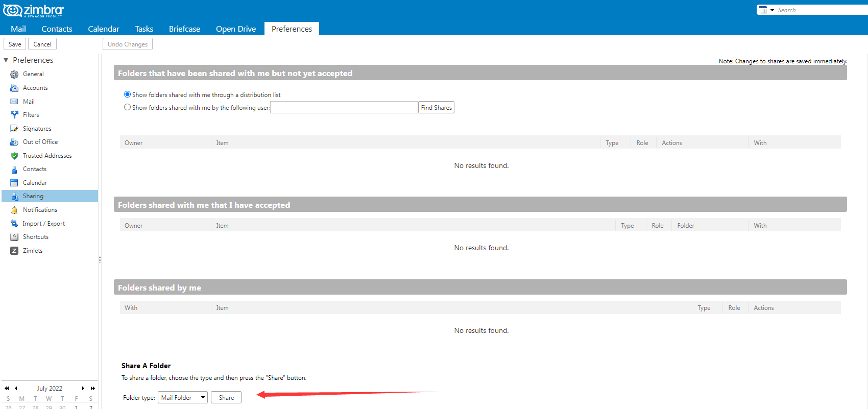Click the Import / Export arrows icon
Image resolution: width=868 pixels, height=409 pixels.
pos(14,224)
